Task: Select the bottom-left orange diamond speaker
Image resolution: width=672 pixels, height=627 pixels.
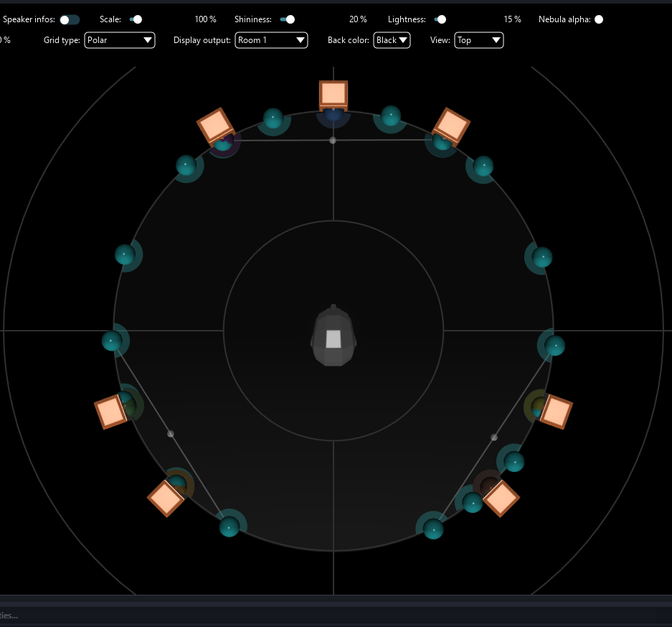Action: [x=166, y=499]
